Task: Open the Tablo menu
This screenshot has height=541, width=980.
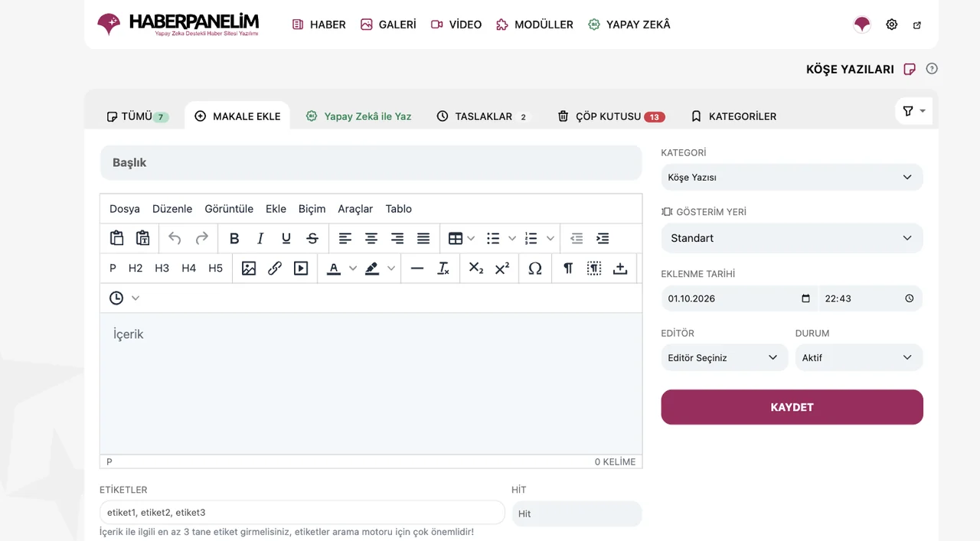Action: click(x=399, y=209)
